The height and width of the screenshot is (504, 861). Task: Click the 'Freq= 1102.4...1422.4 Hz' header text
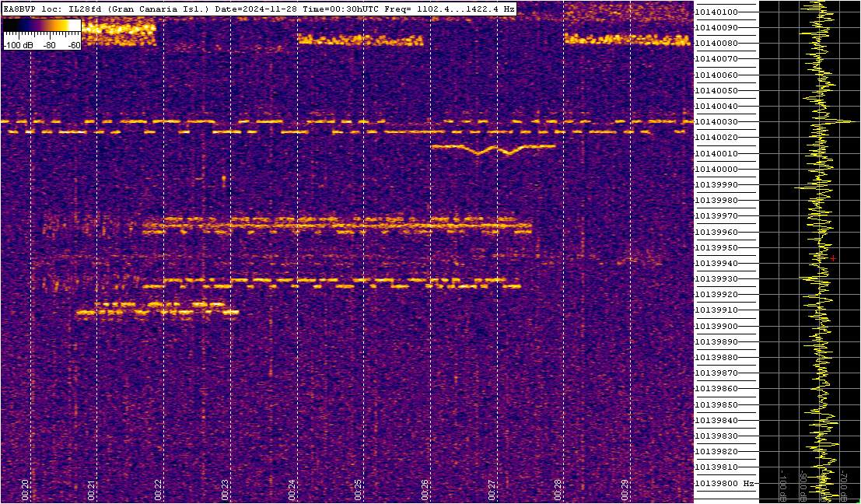pos(448,9)
